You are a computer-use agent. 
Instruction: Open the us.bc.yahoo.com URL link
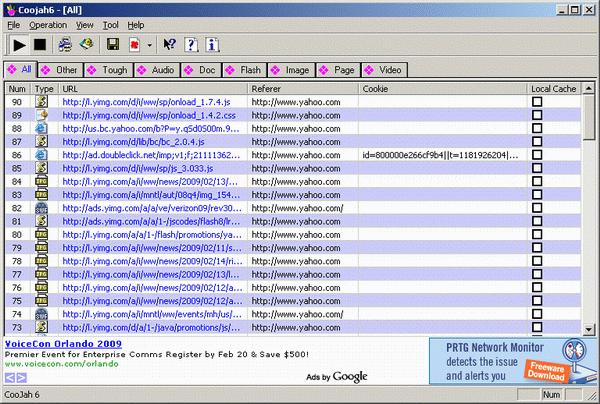click(151, 129)
